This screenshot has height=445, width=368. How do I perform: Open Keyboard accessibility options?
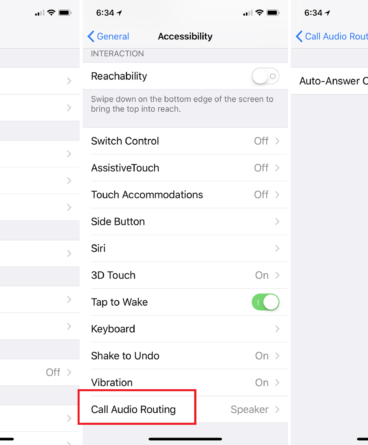coord(185,329)
